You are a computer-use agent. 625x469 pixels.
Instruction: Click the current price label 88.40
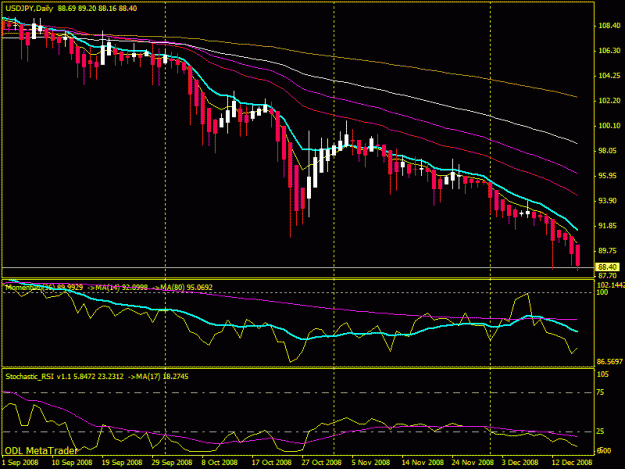pyautogui.click(x=607, y=267)
